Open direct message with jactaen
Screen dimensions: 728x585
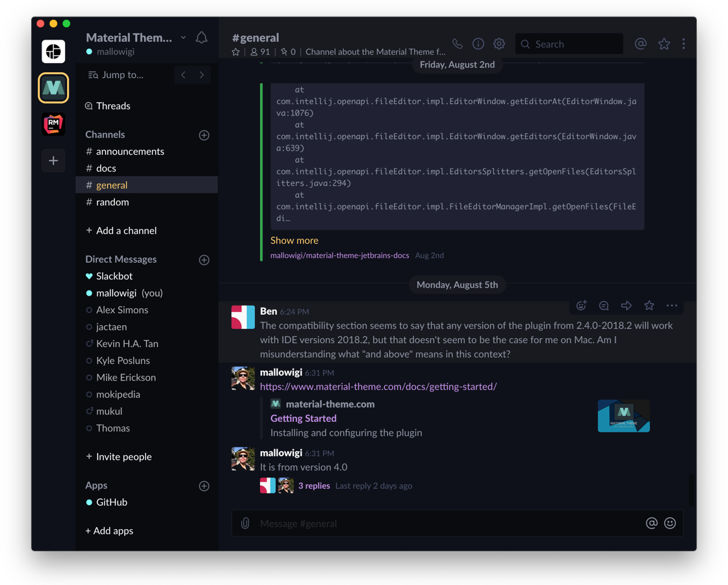tap(146, 327)
